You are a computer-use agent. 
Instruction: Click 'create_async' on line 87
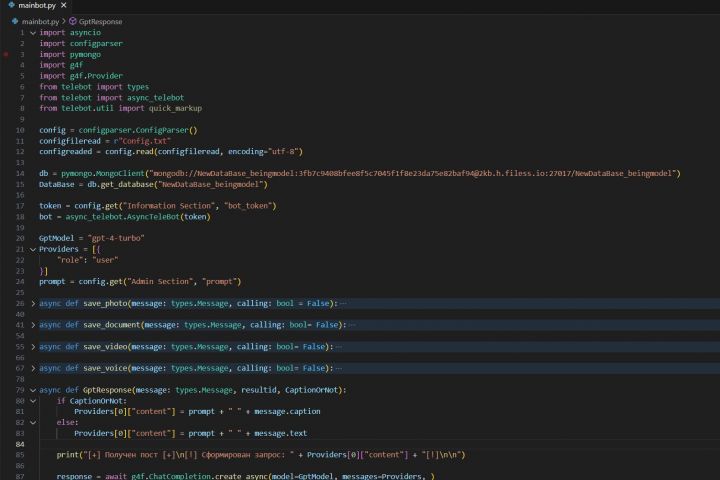(241, 476)
